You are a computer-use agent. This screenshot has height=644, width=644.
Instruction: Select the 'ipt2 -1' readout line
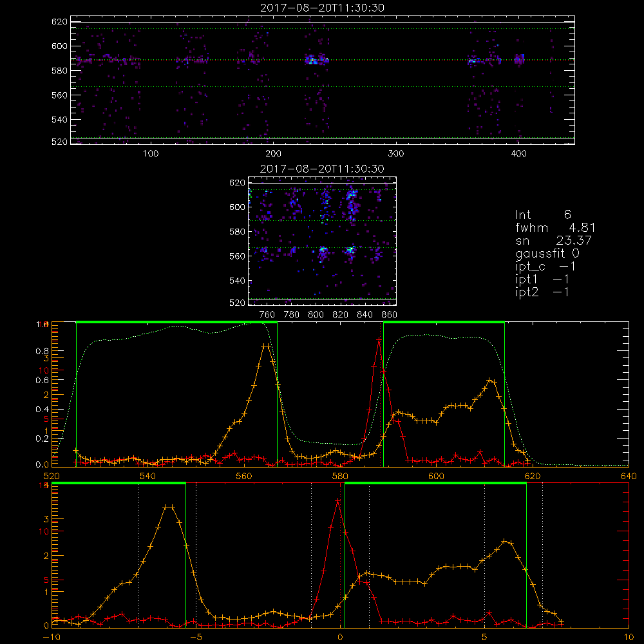542,292
